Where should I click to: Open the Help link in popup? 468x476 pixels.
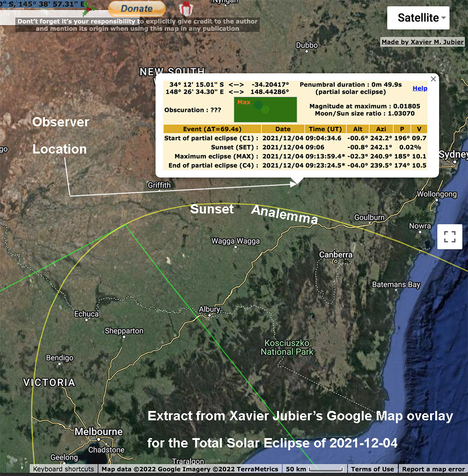pos(420,88)
